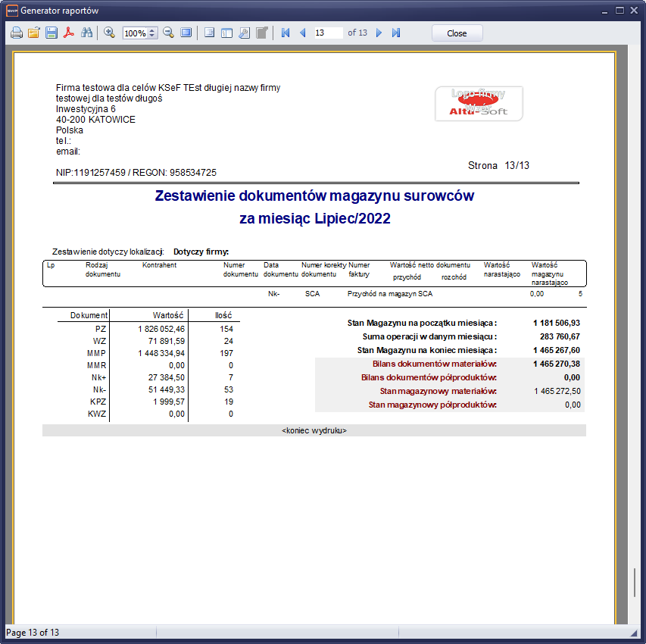The height and width of the screenshot is (644, 646).
Task: Zoom in with the magnifier plus icon
Action: click(x=109, y=33)
